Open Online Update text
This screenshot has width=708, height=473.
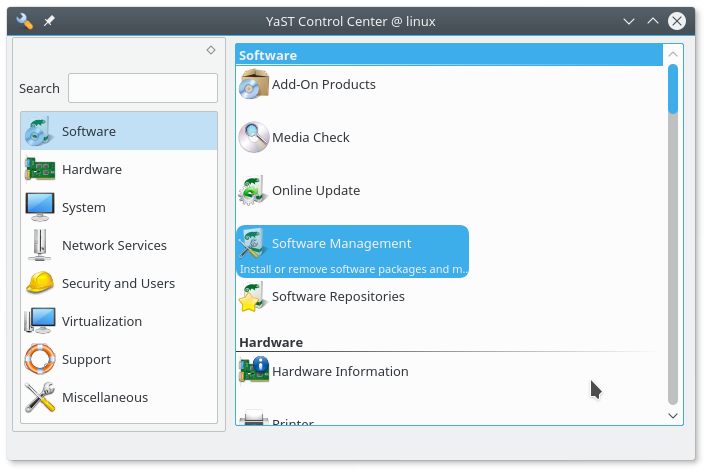316,190
